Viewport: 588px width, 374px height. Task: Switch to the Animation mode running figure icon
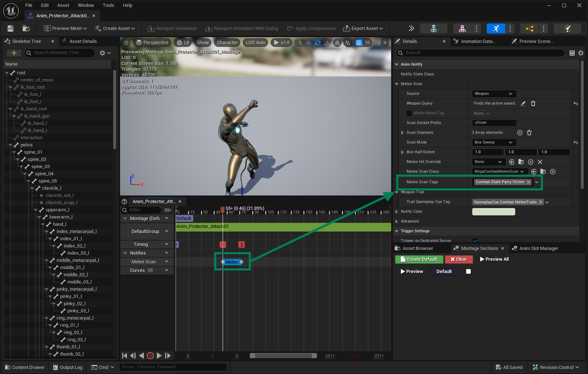point(496,28)
